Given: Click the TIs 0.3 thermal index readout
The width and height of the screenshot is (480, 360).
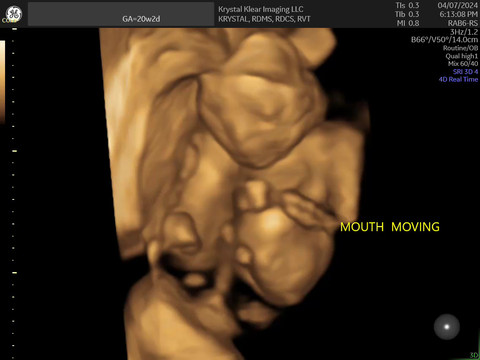Looking at the screenshot, I should coord(407,5).
